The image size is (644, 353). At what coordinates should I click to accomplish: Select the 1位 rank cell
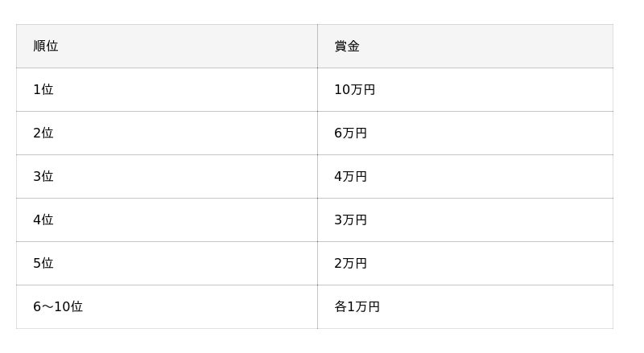(x=43, y=89)
